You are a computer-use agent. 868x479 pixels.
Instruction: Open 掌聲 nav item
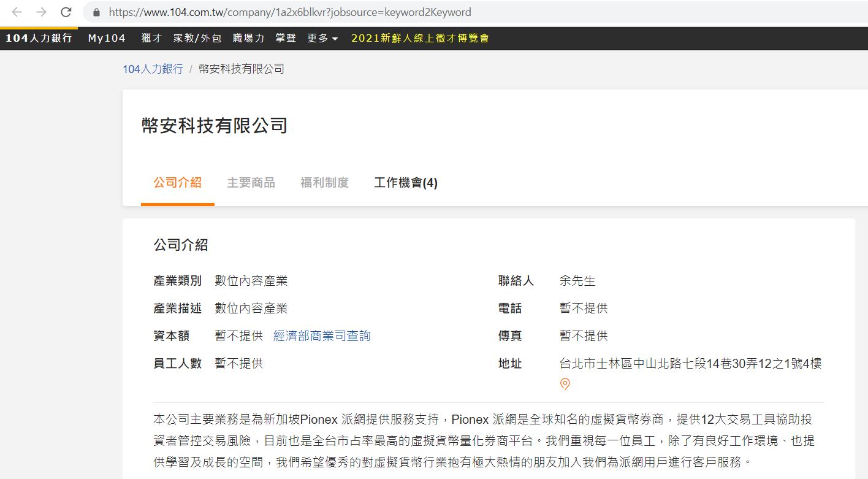click(x=286, y=38)
